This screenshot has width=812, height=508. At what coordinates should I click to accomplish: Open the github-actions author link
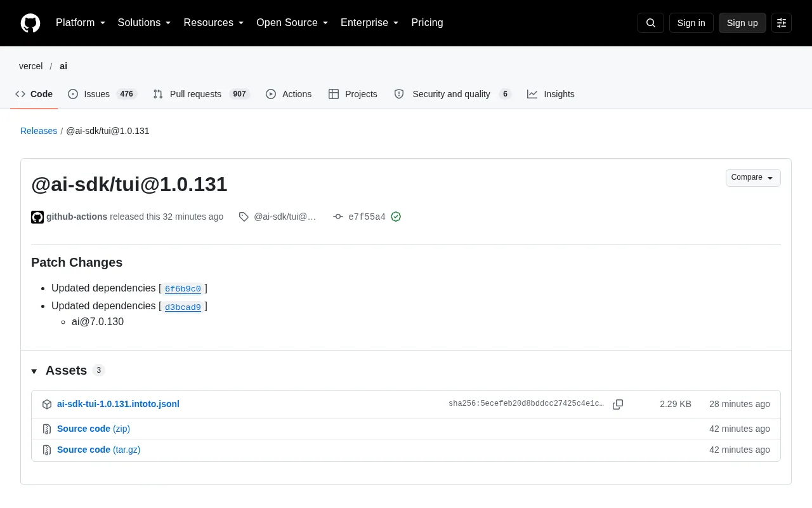tap(77, 217)
